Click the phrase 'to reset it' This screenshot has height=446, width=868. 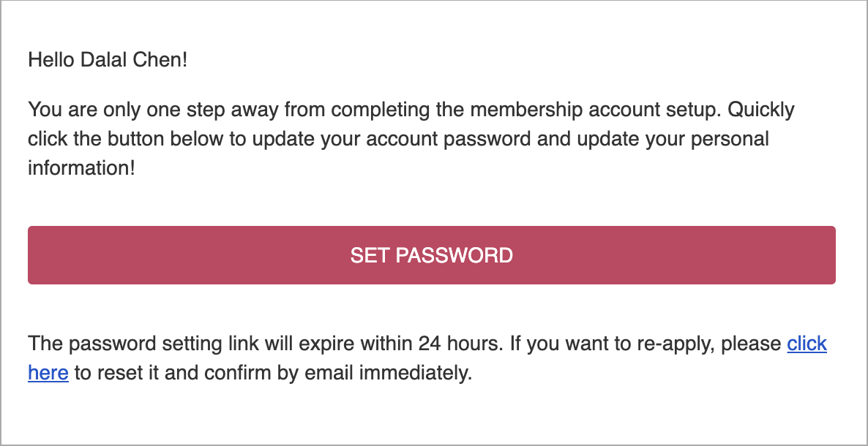[117, 373]
